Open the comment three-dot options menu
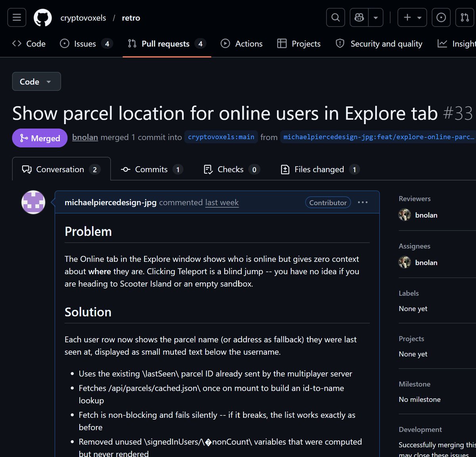 click(363, 202)
